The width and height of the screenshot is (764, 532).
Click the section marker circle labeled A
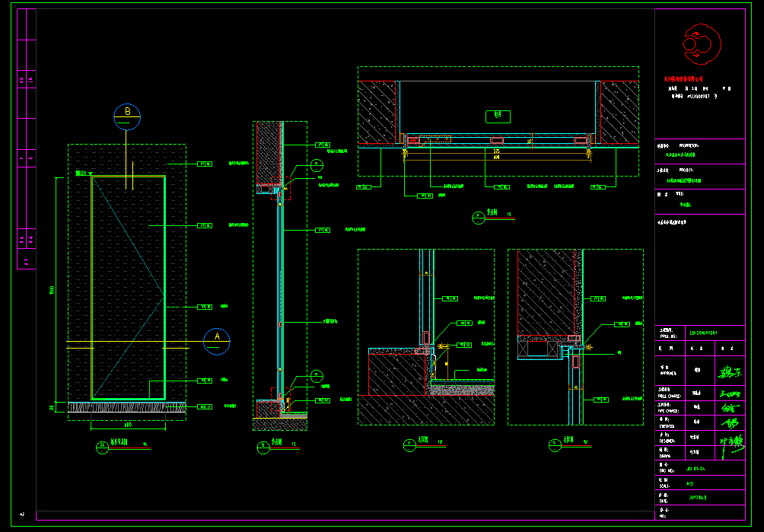[217, 341]
